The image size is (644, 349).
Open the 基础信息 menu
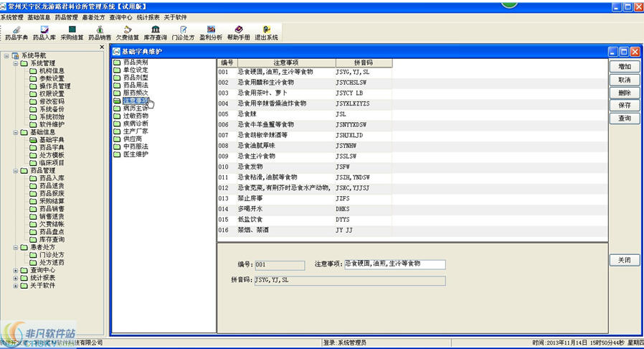coord(39,17)
